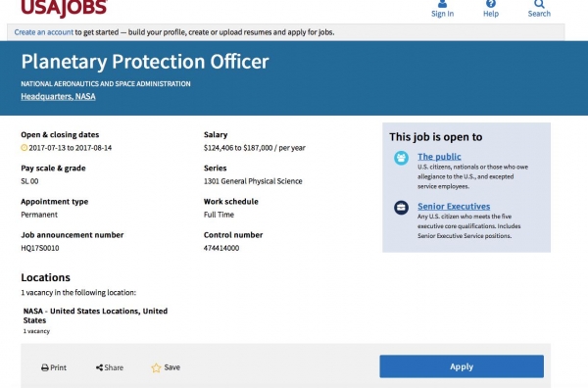
Task: Select announcement number HQ17S0010
Action: (x=40, y=248)
